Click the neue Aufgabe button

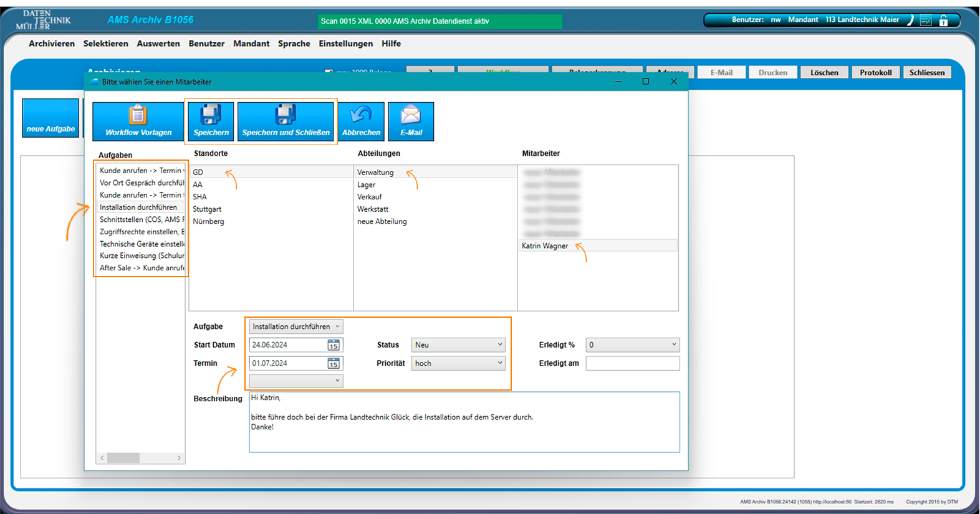click(x=50, y=117)
